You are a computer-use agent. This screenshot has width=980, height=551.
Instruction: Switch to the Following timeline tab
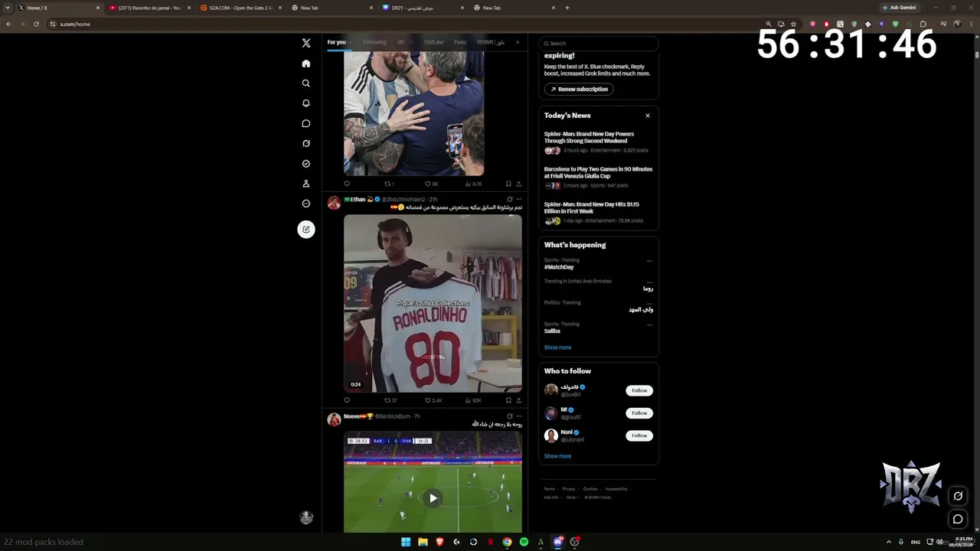374,42
